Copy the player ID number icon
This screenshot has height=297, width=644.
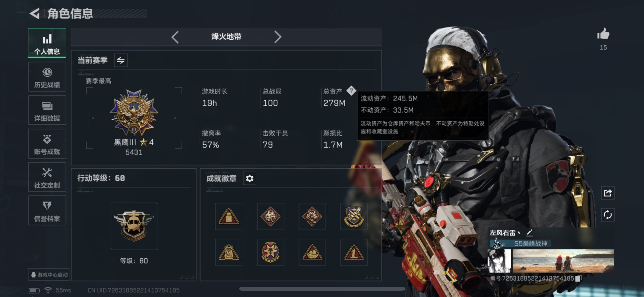(578, 278)
